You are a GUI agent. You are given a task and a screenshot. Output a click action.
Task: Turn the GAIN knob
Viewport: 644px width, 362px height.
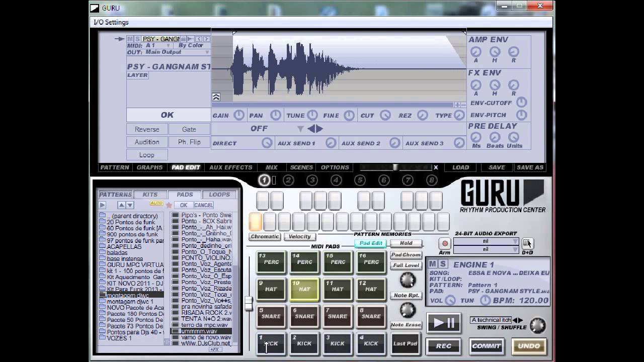239,115
